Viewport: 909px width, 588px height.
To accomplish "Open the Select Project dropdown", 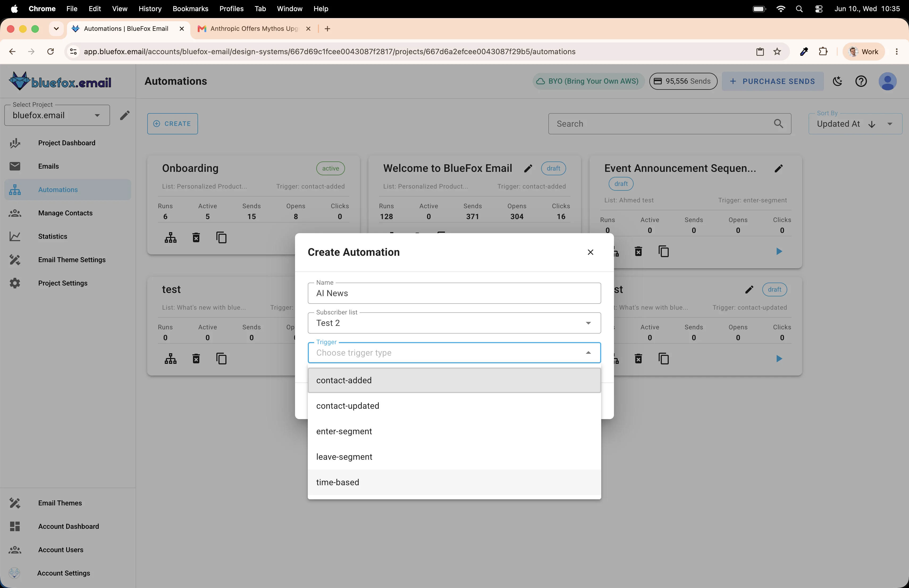I will pyautogui.click(x=57, y=115).
